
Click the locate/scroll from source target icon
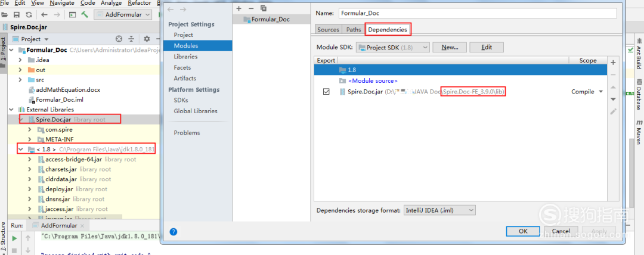[119, 39]
